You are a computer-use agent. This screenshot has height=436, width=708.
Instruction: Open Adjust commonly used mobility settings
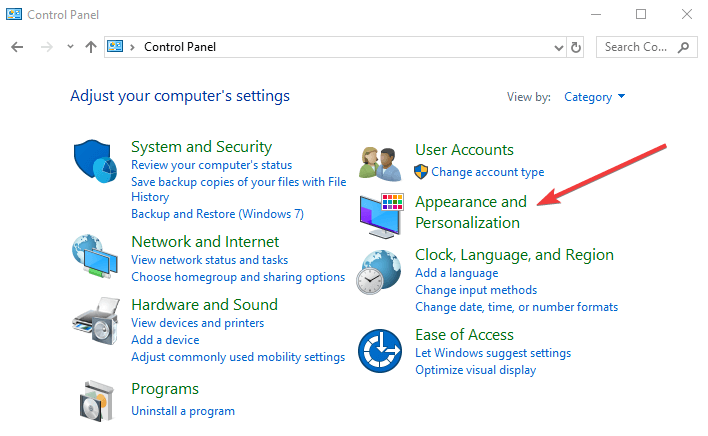pyautogui.click(x=238, y=357)
